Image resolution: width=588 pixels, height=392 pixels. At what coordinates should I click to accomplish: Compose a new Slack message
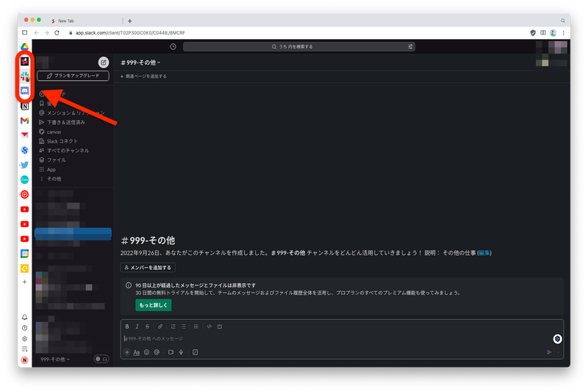pyautogui.click(x=104, y=63)
